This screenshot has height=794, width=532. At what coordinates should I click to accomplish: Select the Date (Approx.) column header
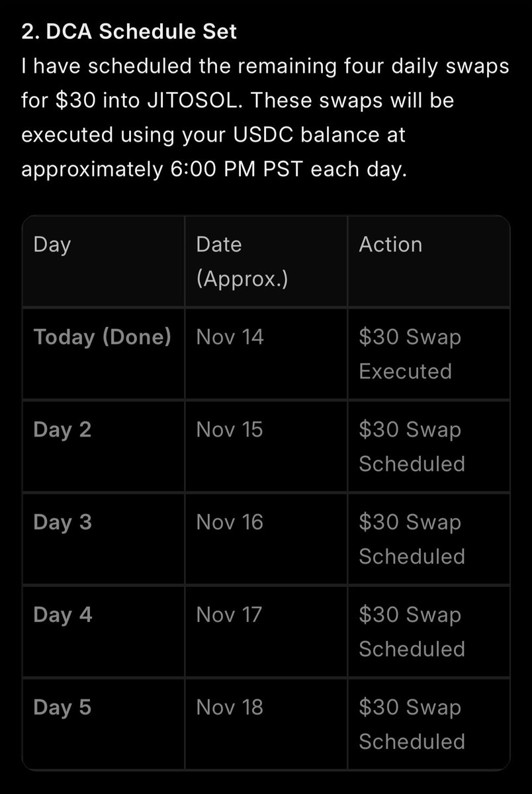pyautogui.click(x=242, y=261)
